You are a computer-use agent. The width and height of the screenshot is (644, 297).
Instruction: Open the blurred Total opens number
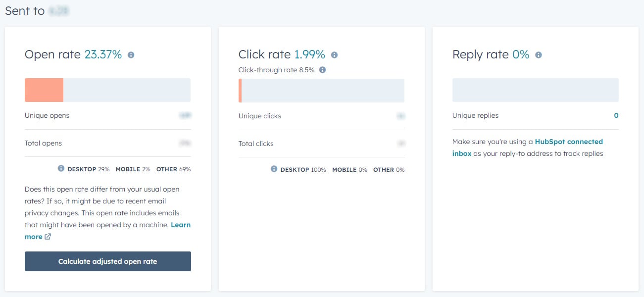185,143
